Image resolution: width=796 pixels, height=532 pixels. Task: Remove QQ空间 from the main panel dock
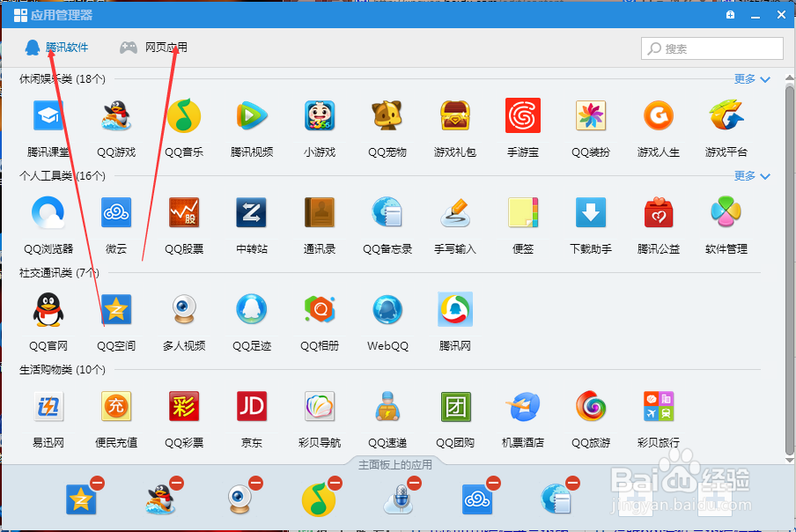click(x=98, y=483)
